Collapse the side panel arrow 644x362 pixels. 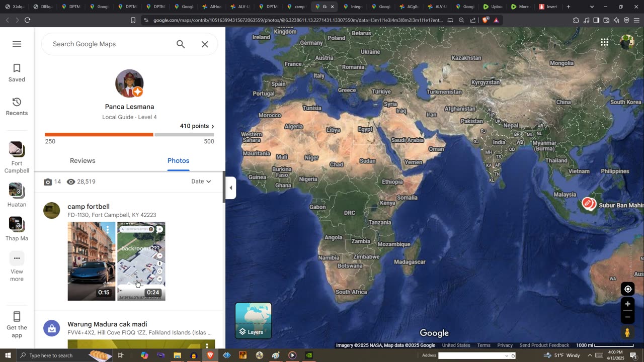coord(230,188)
